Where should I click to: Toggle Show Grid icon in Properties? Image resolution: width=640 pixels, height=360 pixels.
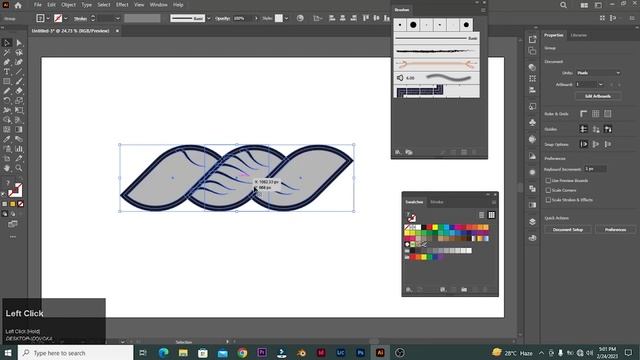tap(596, 114)
